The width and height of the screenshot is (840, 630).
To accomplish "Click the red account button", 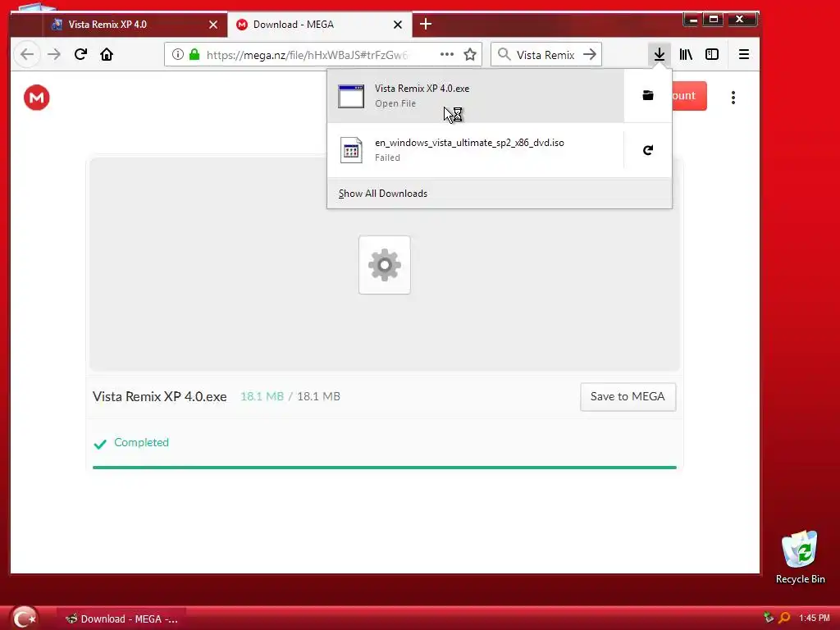I will [689, 96].
